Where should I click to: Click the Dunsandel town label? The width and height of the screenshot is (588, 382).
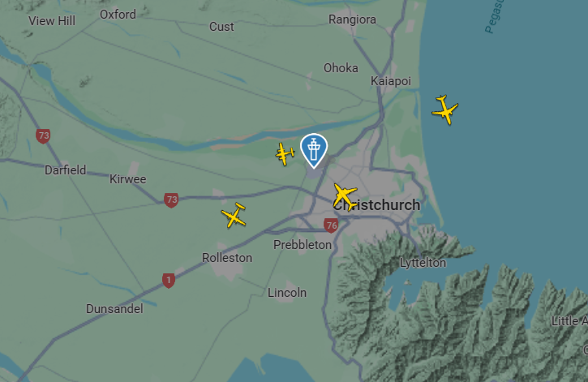114,309
